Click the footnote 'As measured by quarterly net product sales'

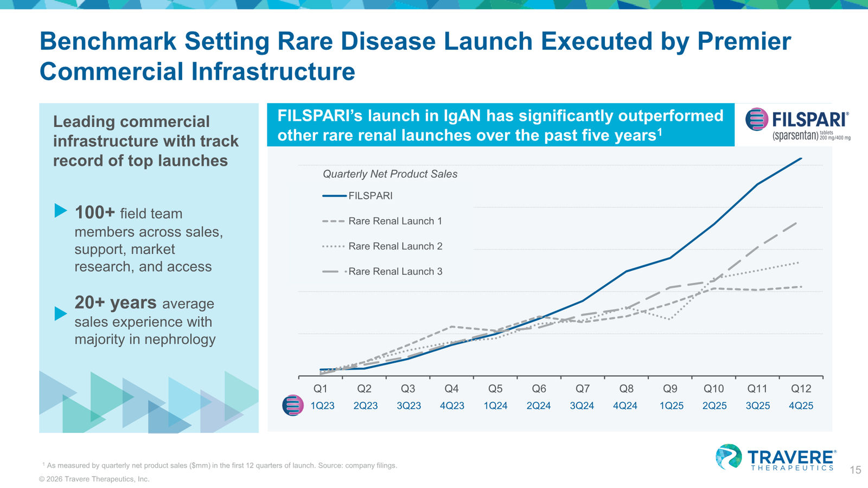click(220, 465)
